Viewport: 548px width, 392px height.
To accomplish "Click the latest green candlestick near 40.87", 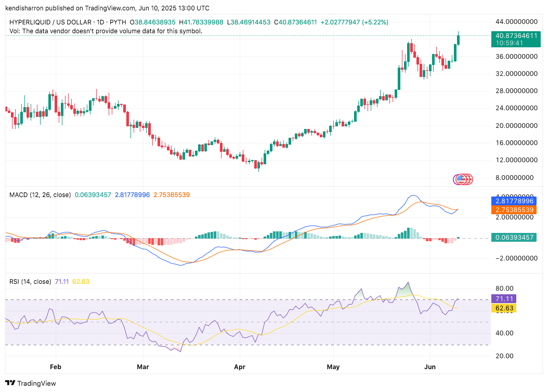I will [458, 40].
